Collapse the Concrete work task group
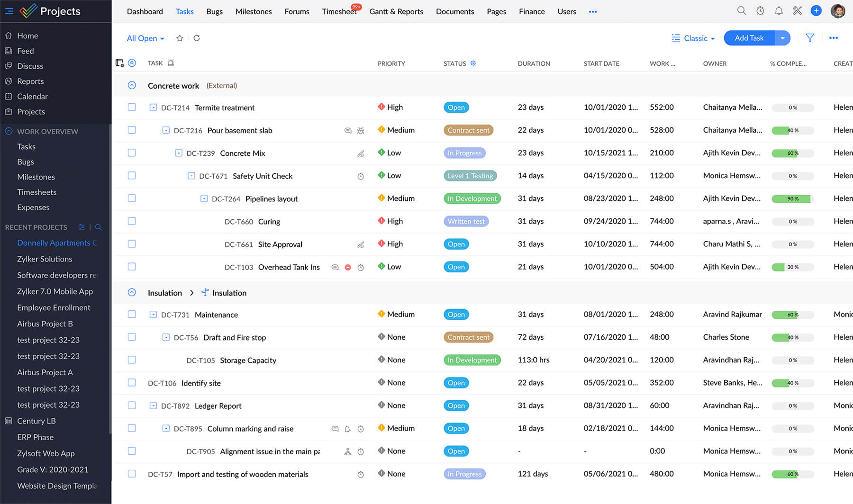 click(x=132, y=85)
